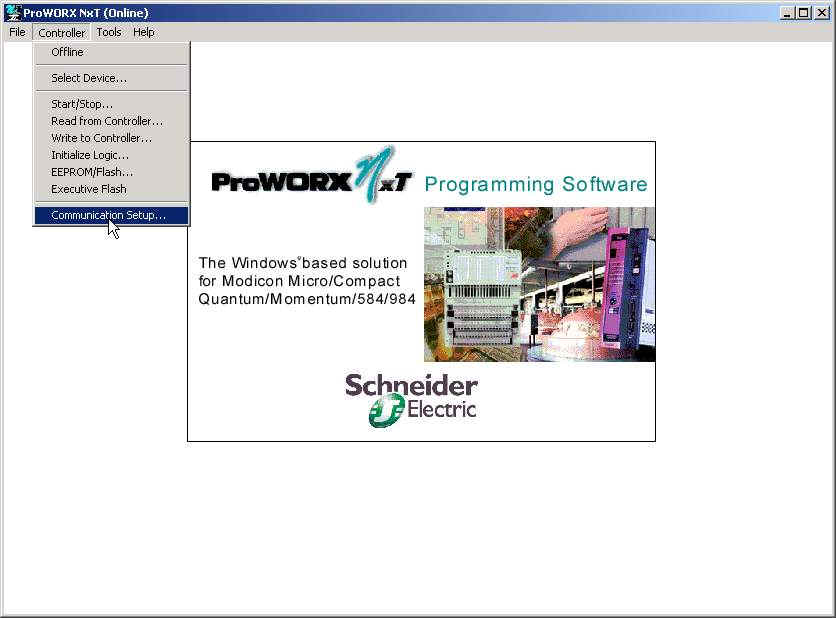The width and height of the screenshot is (836, 618).
Task: Click the ProWORX application icon in title bar
Action: click(x=13, y=13)
